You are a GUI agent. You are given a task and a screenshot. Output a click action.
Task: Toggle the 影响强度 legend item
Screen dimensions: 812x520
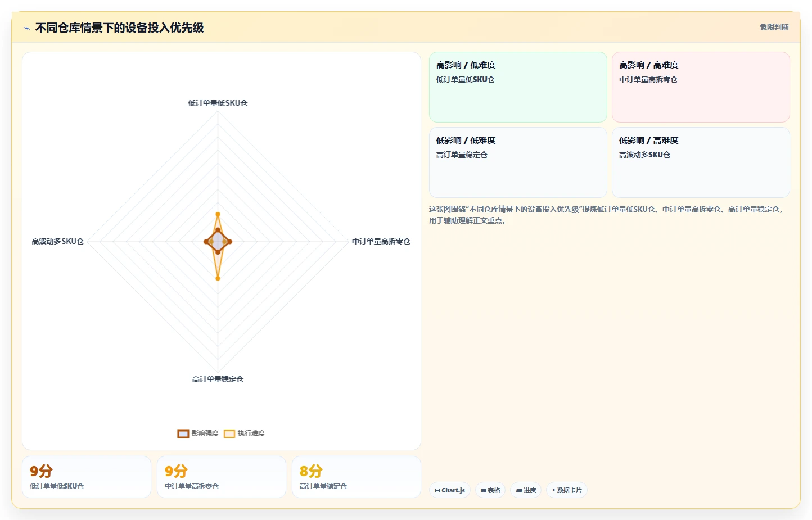click(198, 433)
